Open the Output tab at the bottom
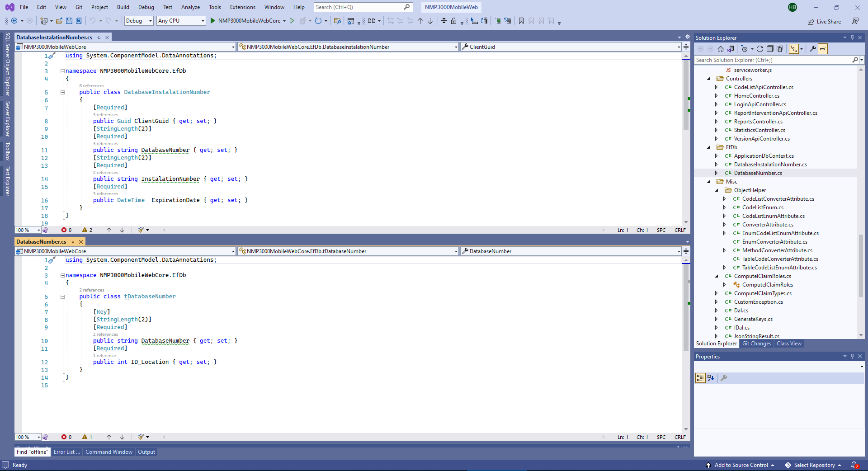 click(x=146, y=452)
